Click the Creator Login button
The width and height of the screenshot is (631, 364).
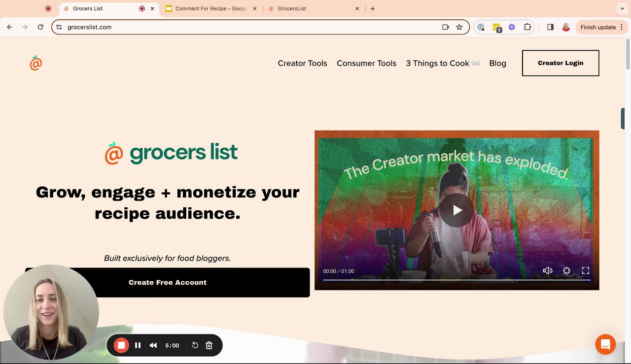(561, 63)
